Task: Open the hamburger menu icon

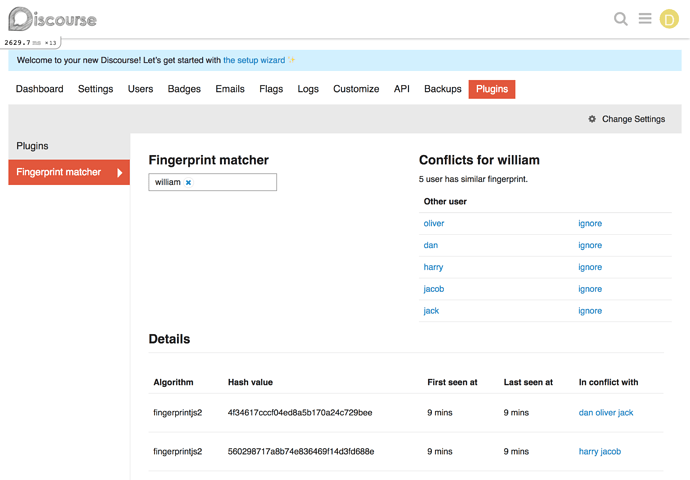Action: click(x=645, y=18)
